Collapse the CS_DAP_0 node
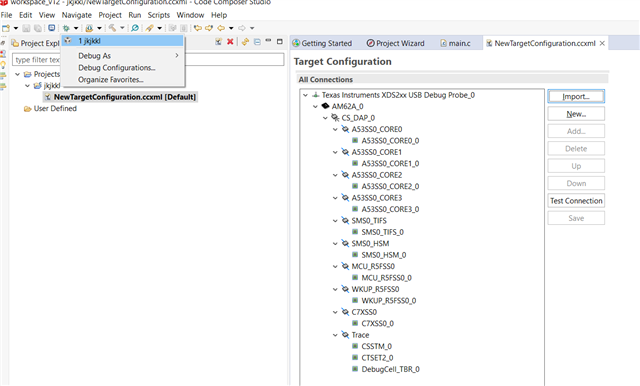 tap(325, 118)
